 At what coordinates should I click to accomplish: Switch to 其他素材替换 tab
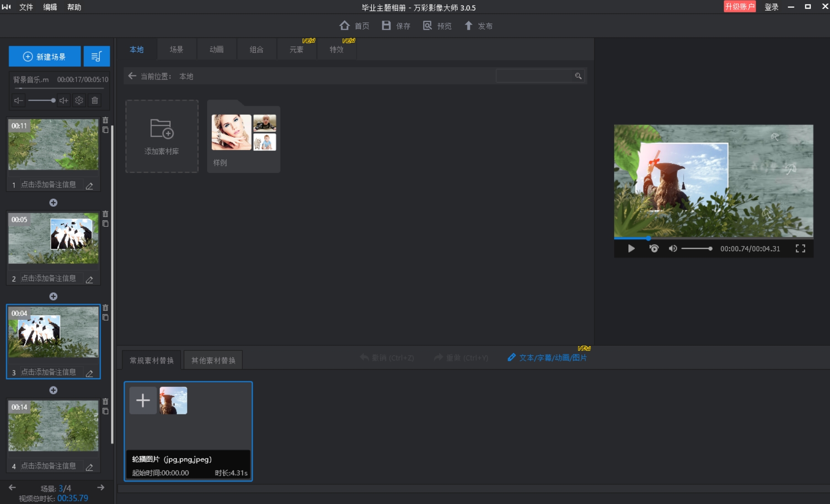click(213, 360)
